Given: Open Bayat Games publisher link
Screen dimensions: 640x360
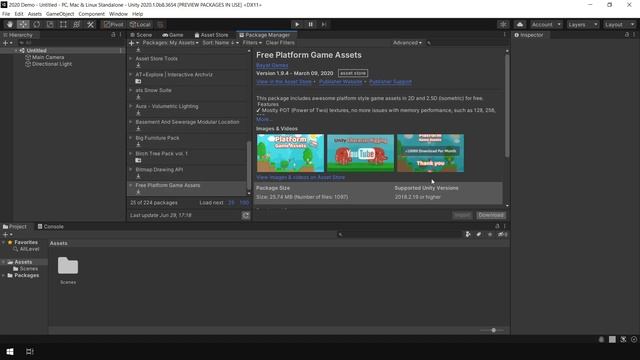Looking at the screenshot, I should [x=272, y=65].
